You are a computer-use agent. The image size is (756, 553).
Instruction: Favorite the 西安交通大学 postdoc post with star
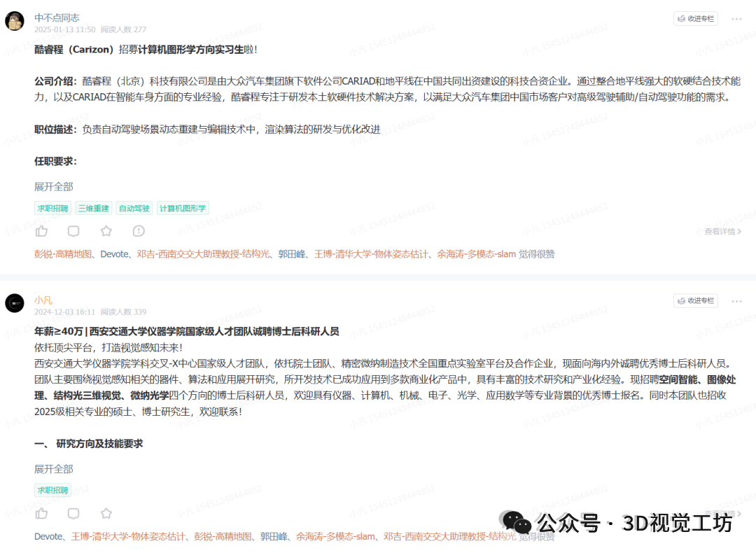[x=106, y=514]
